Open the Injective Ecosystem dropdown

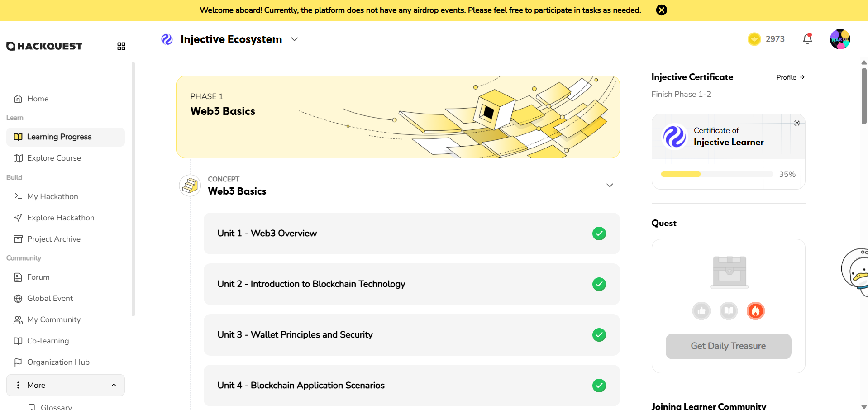pos(295,39)
